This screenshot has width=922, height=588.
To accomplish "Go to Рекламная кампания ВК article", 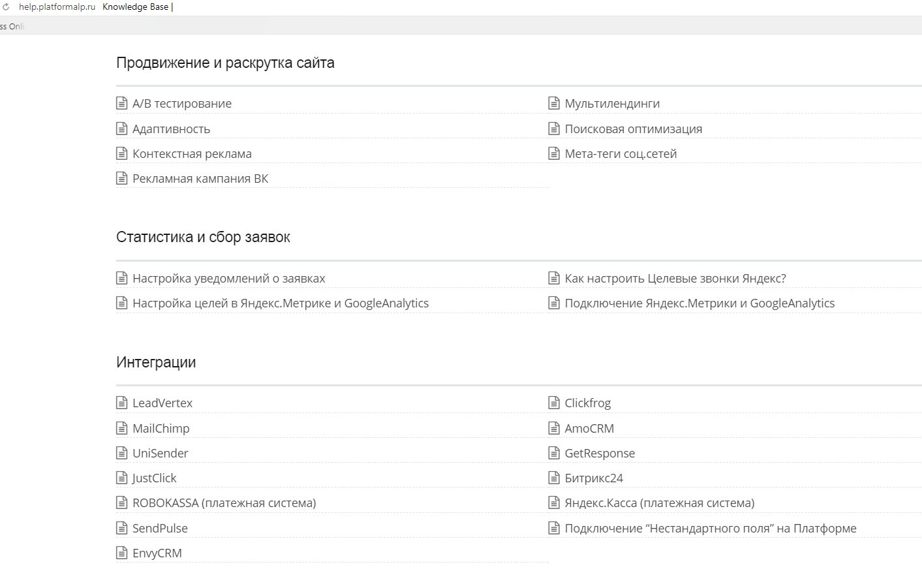I will (200, 179).
